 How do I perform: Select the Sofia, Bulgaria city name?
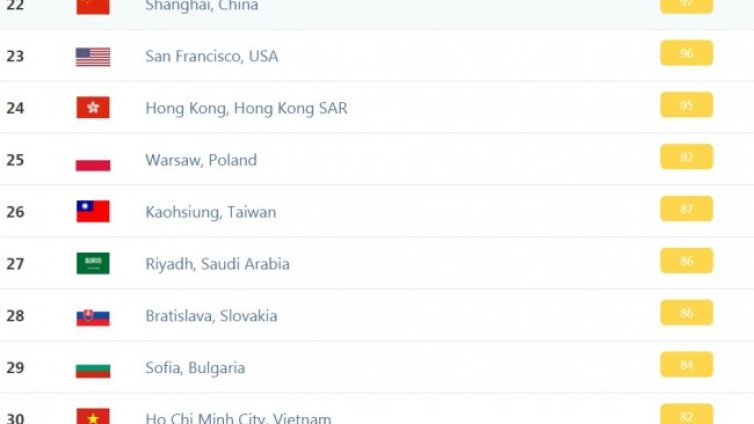[x=195, y=368]
